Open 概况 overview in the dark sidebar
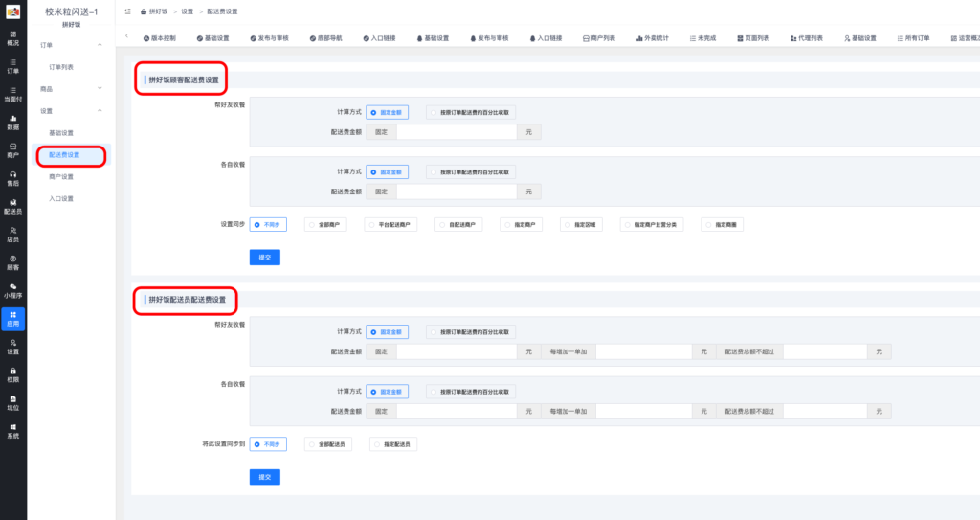The width and height of the screenshot is (980, 520). coord(12,38)
